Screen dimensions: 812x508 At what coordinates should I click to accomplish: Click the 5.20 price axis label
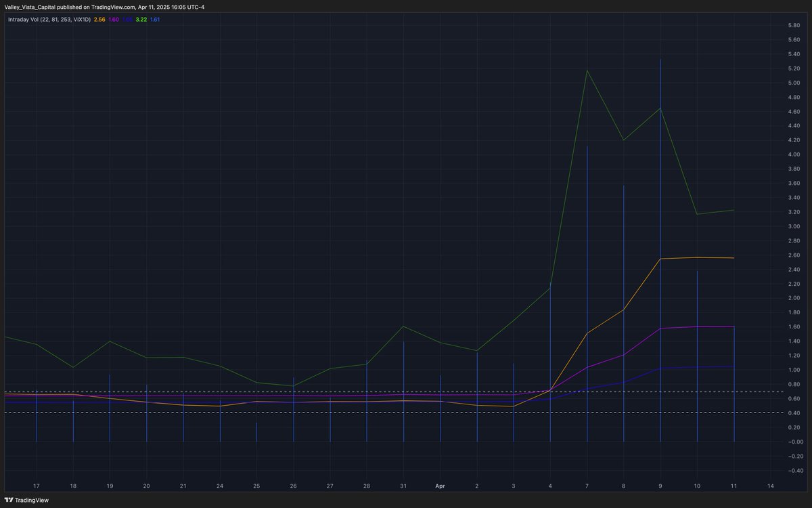794,68
